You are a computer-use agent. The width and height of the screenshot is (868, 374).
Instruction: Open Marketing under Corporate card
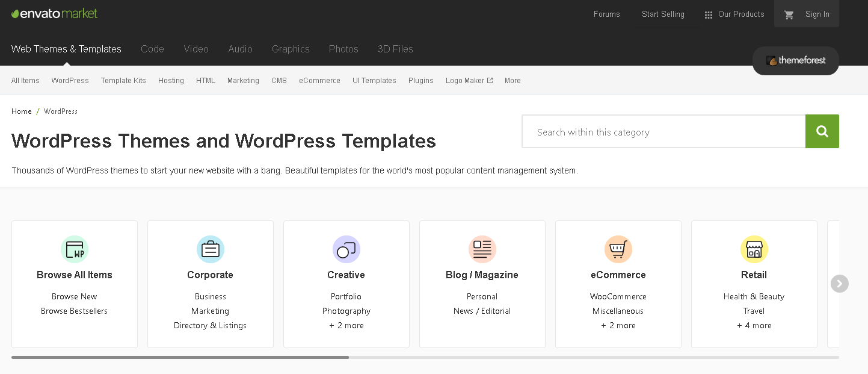(211, 311)
